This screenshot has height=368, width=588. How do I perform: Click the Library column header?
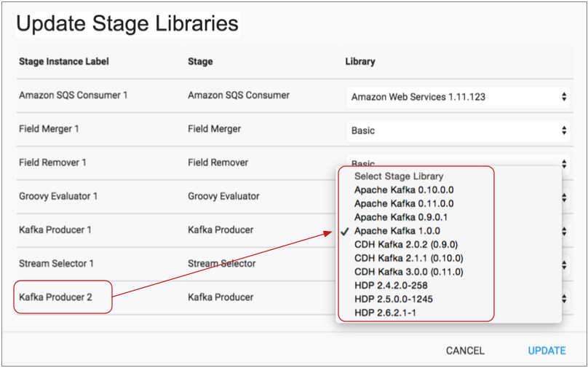[359, 61]
